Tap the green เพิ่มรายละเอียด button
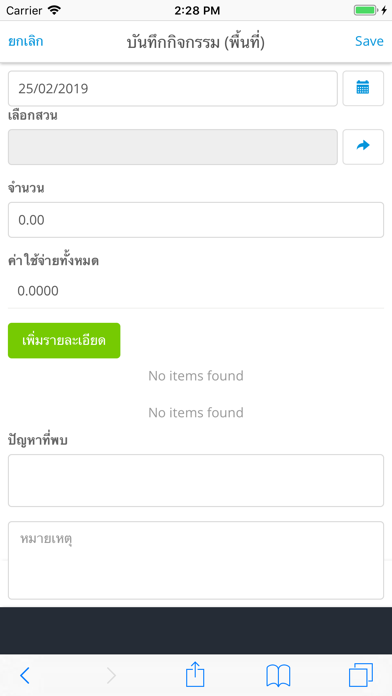The width and height of the screenshot is (392, 696). pyautogui.click(x=64, y=340)
